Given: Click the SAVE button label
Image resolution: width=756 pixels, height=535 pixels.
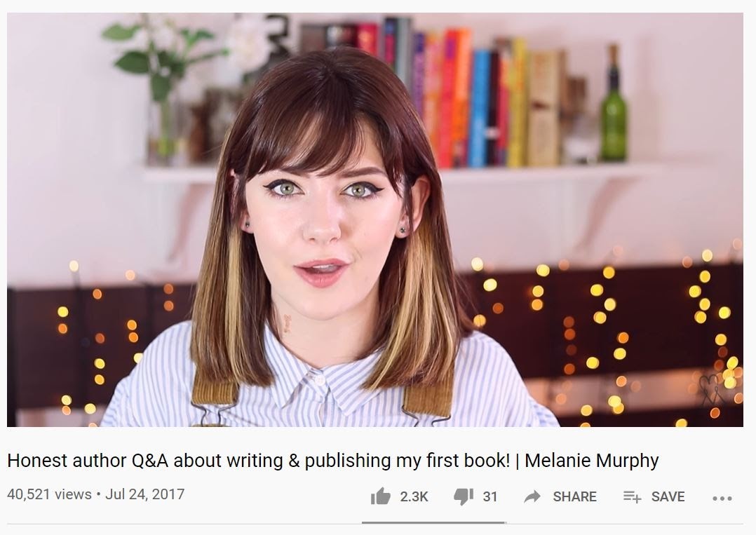Looking at the screenshot, I should [x=668, y=496].
